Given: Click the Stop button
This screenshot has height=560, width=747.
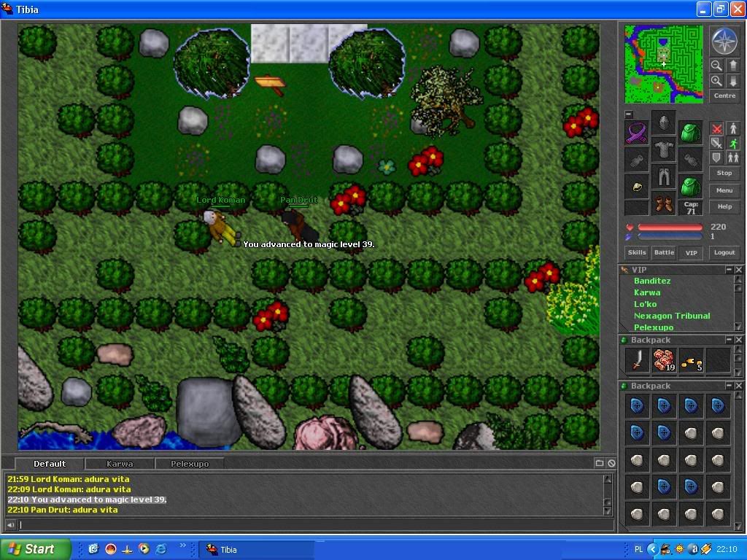Looking at the screenshot, I should 724,174.
